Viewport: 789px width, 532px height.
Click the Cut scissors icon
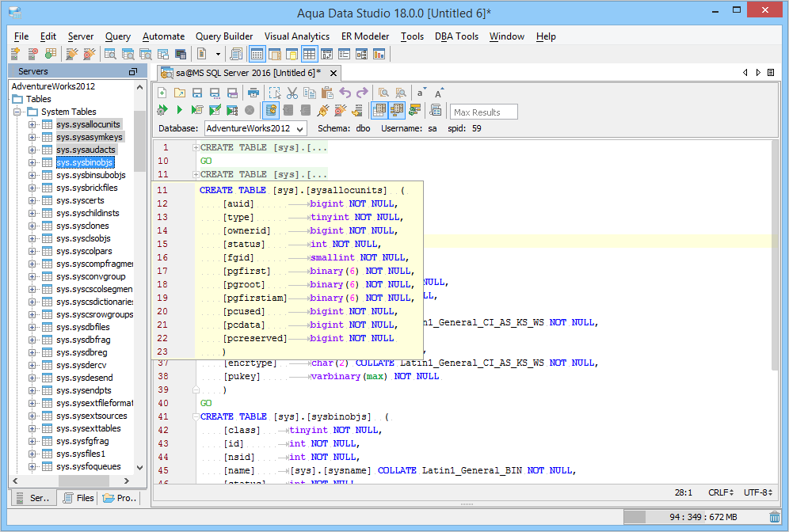(292, 93)
